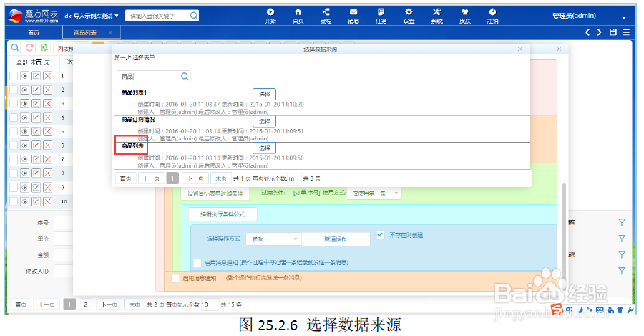Tick the checkbox in row 4
This screenshot has height=336, width=644.
pyautogui.click(x=14, y=117)
